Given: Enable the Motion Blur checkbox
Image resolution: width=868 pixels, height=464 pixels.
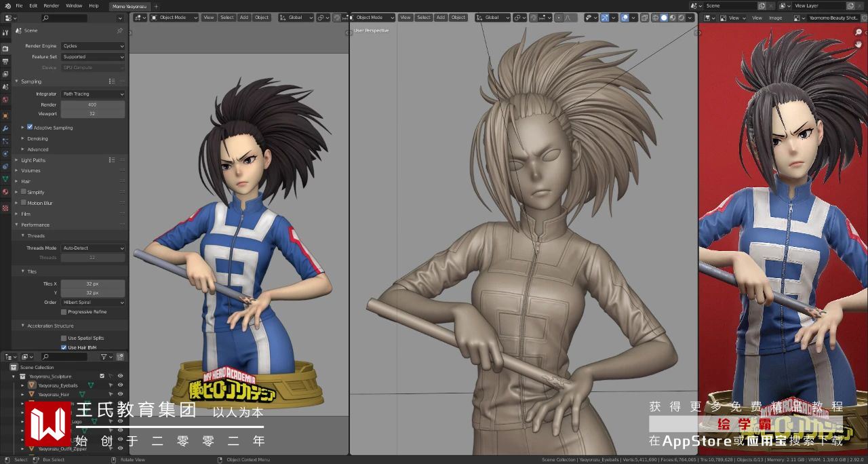Looking at the screenshot, I should [x=24, y=203].
